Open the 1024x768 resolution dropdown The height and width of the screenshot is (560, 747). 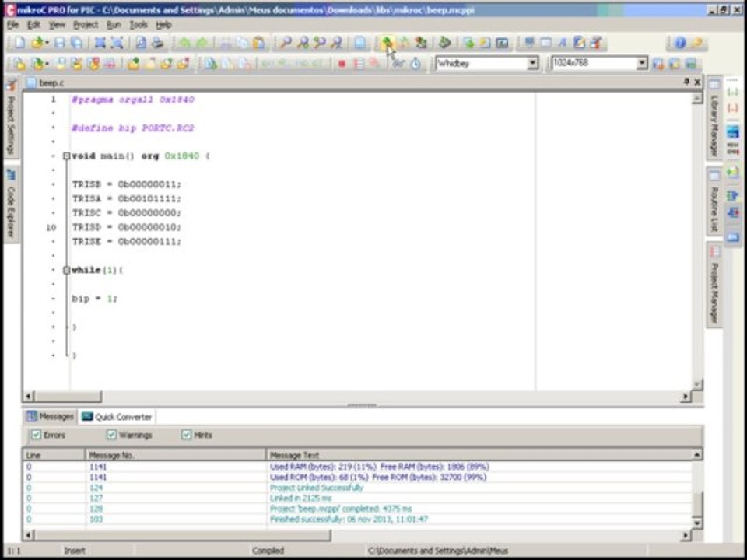click(x=642, y=63)
